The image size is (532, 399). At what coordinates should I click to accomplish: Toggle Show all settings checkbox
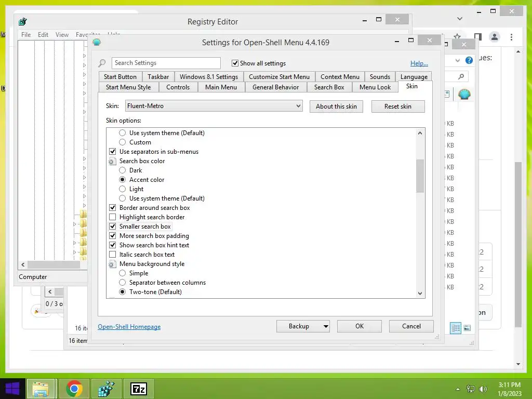tap(235, 63)
